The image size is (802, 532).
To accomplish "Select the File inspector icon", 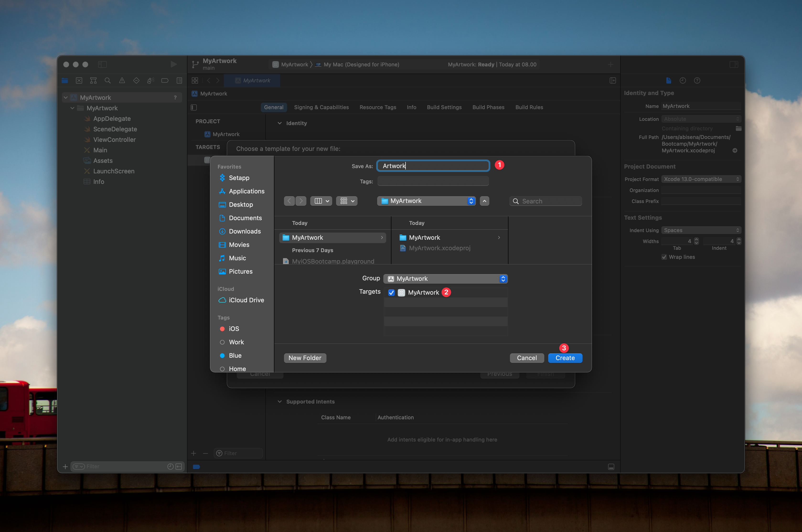I will [668, 80].
